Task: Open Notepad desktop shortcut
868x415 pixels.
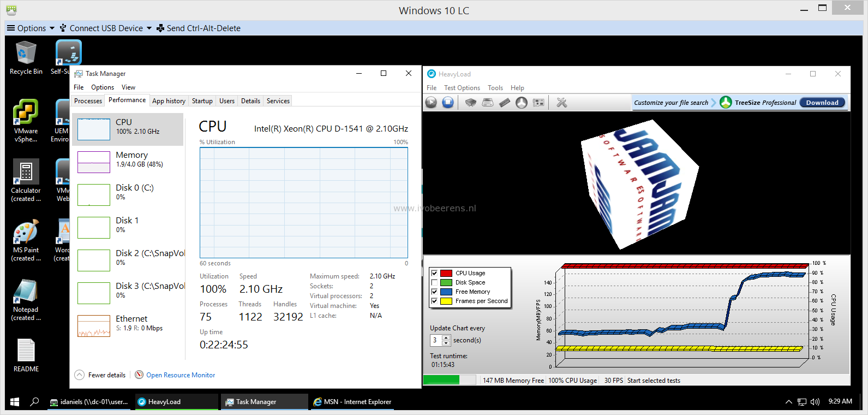Action: tap(26, 300)
